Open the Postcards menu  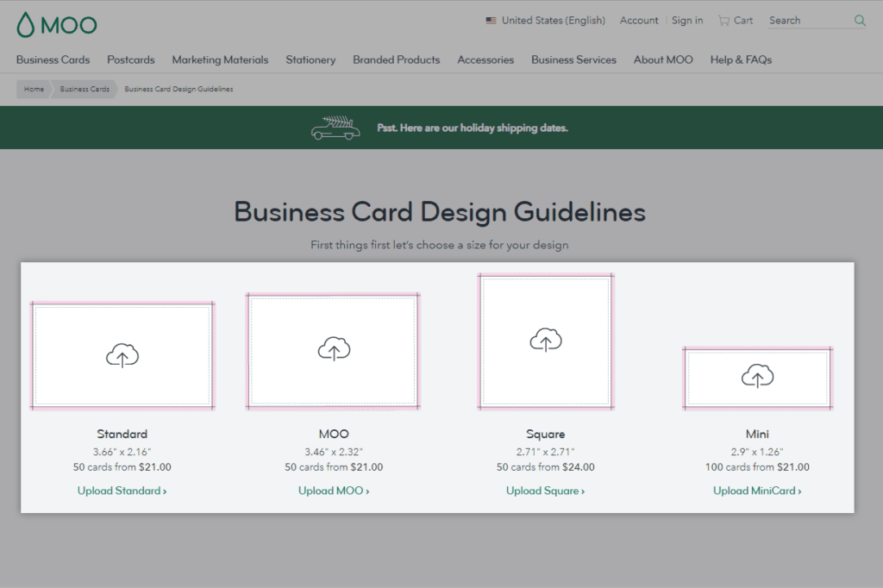(131, 59)
